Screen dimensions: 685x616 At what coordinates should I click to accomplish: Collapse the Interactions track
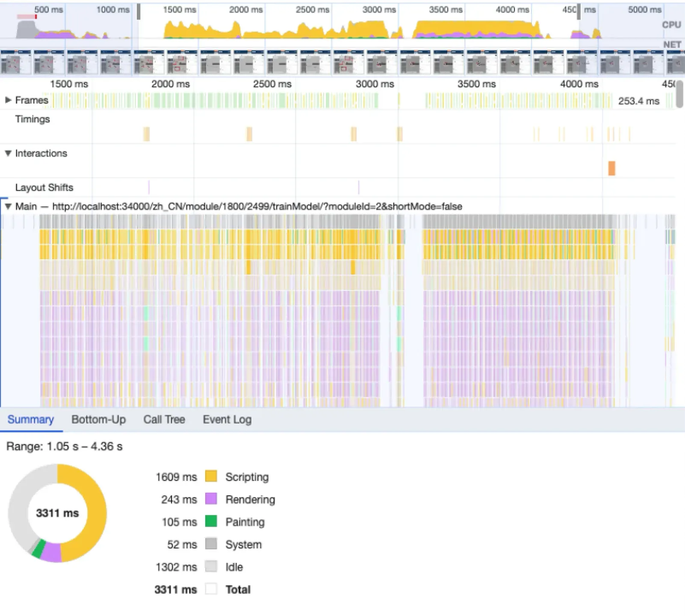(x=8, y=153)
